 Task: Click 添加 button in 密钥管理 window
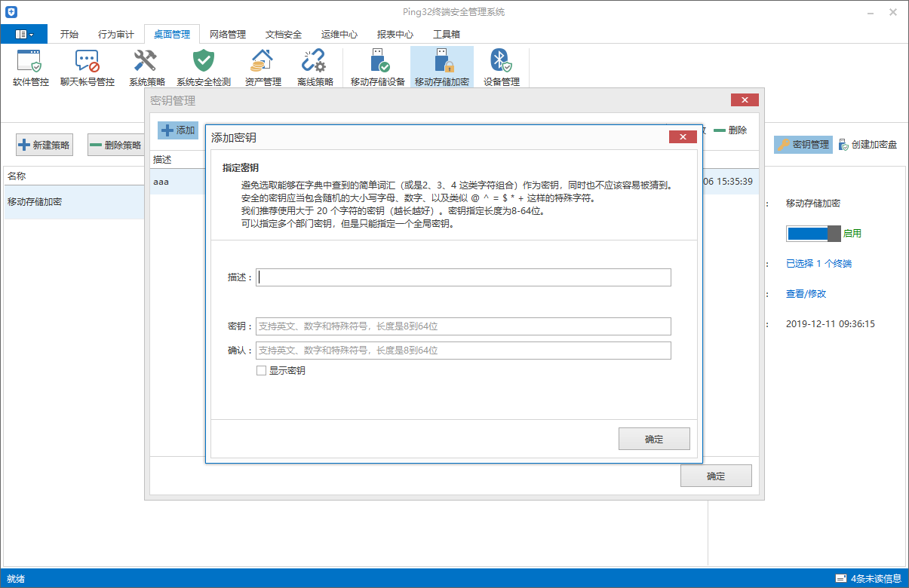(x=178, y=130)
